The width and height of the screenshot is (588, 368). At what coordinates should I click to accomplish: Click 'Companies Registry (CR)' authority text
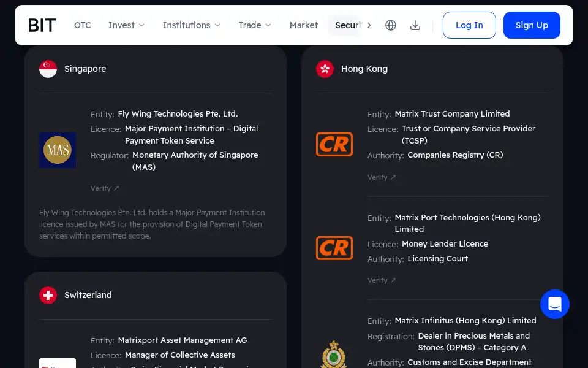[455, 155]
